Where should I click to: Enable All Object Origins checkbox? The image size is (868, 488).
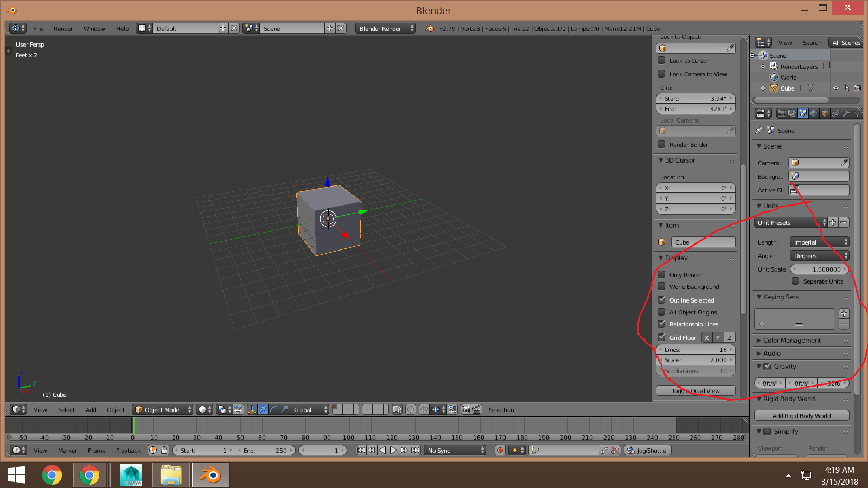(x=661, y=312)
